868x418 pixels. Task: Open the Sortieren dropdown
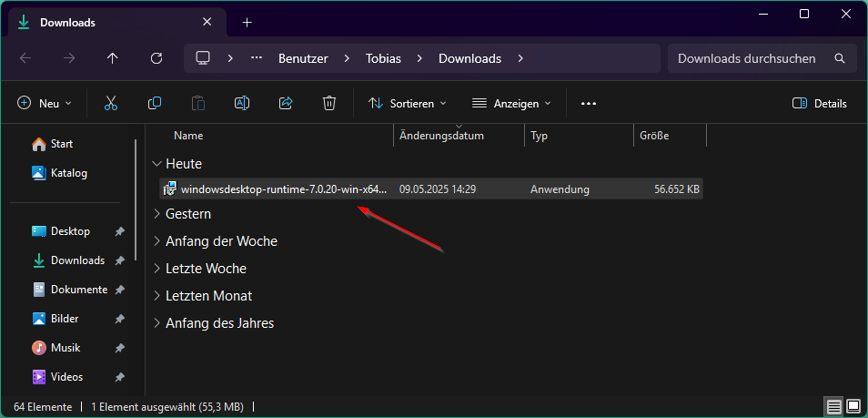coord(408,103)
